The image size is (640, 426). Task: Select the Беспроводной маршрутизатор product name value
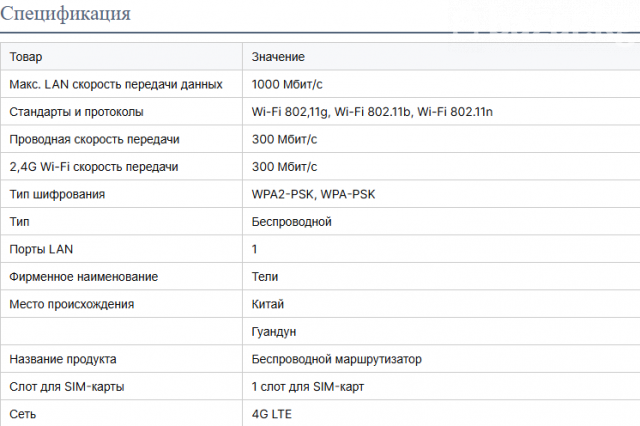pos(337,359)
